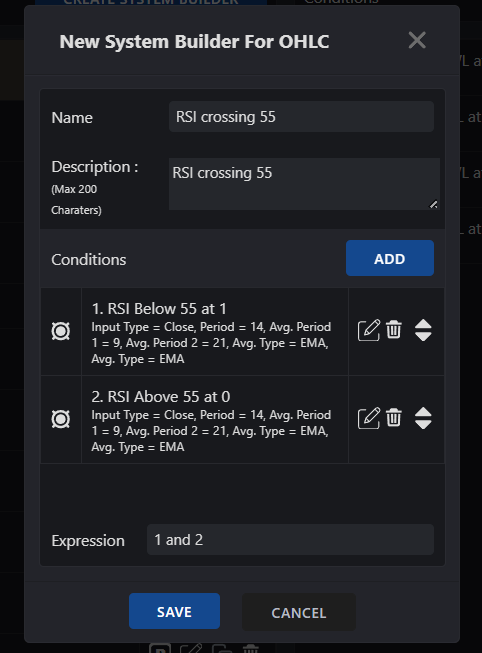482x653 pixels.
Task: Move condition 2 down with arrow
Action: point(423,424)
